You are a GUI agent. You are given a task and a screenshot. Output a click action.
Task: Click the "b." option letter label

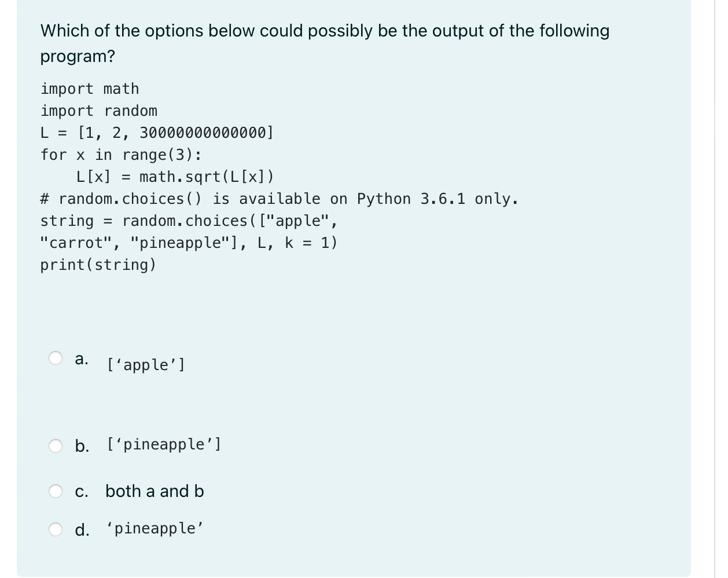click(82, 446)
